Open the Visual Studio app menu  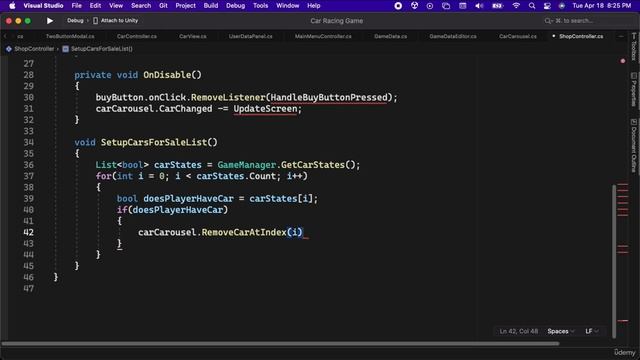pos(43,6)
